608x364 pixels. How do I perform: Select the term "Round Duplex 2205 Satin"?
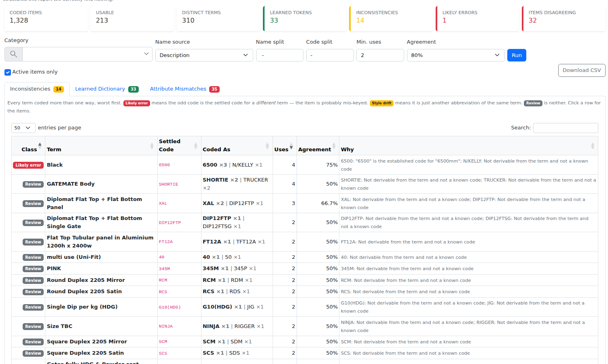click(x=84, y=292)
